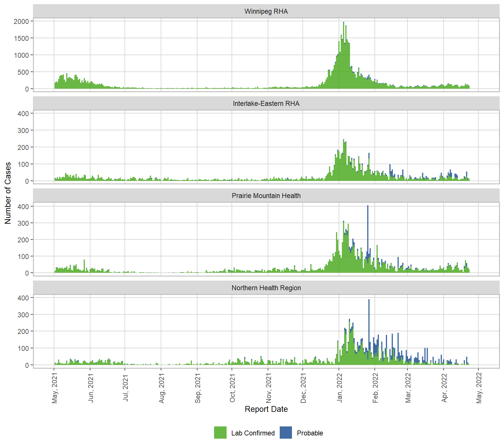Click the Jan, 2022 x-axis label

339,388
